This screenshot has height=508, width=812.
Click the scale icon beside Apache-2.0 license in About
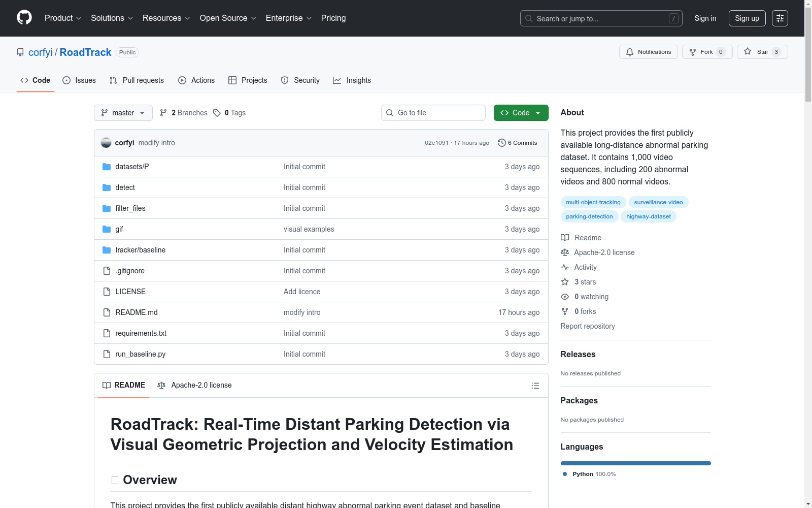coord(565,252)
